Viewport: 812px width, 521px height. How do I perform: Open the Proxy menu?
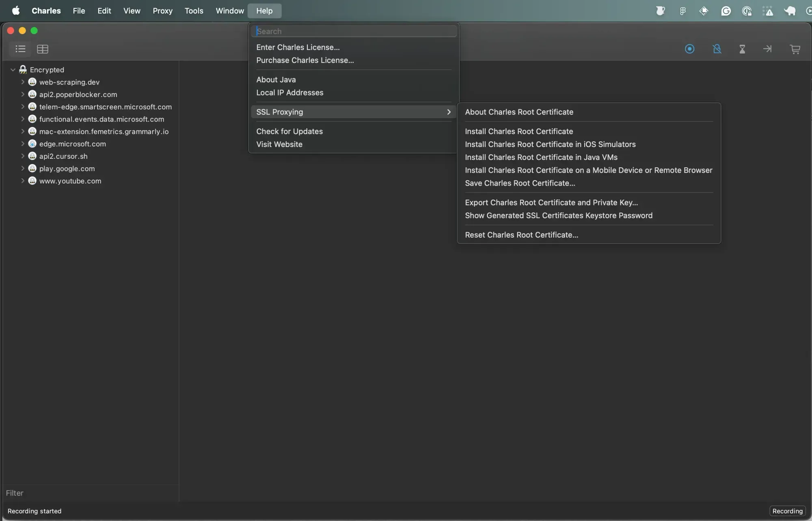[x=162, y=11]
